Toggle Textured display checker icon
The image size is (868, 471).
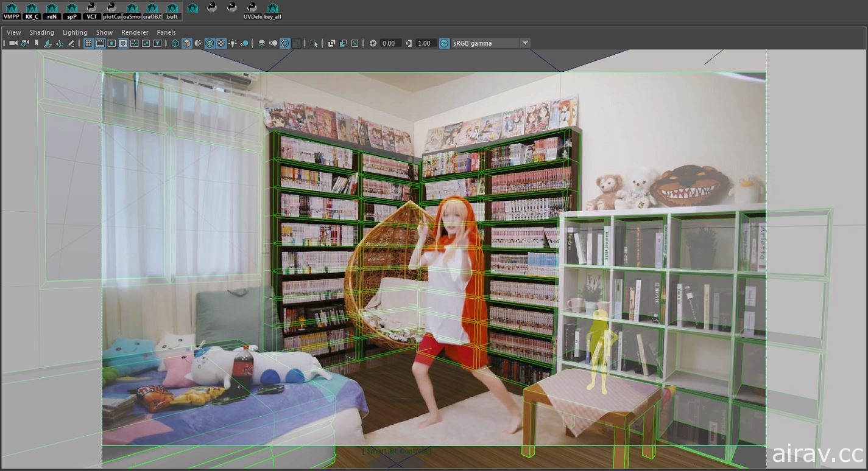pos(221,43)
